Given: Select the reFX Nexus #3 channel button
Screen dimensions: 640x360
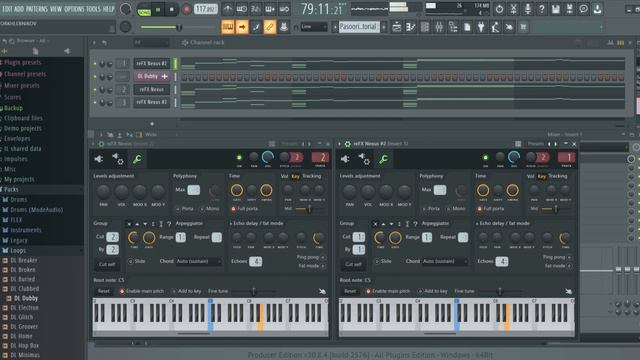Looking at the screenshot, I should tap(151, 102).
